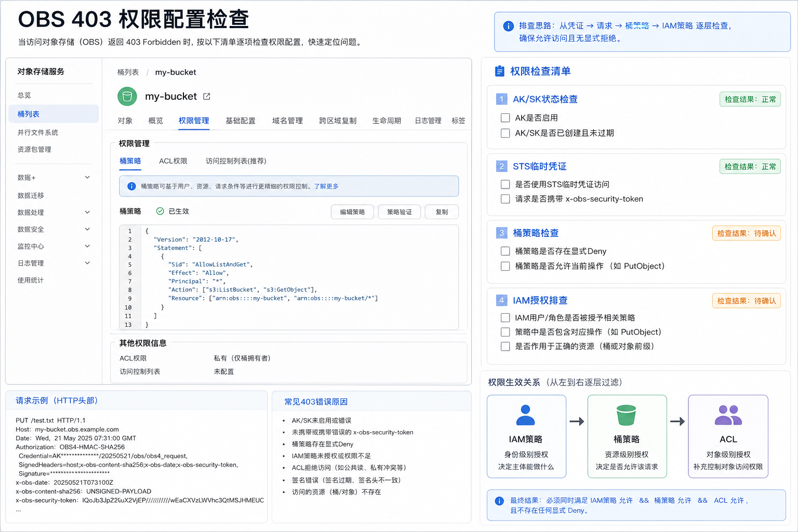Check IAM用户/角色是否被授予相关策略 checkbox
Image resolution: width=798 pixels, height=532 pixels.
click(505, 318)
